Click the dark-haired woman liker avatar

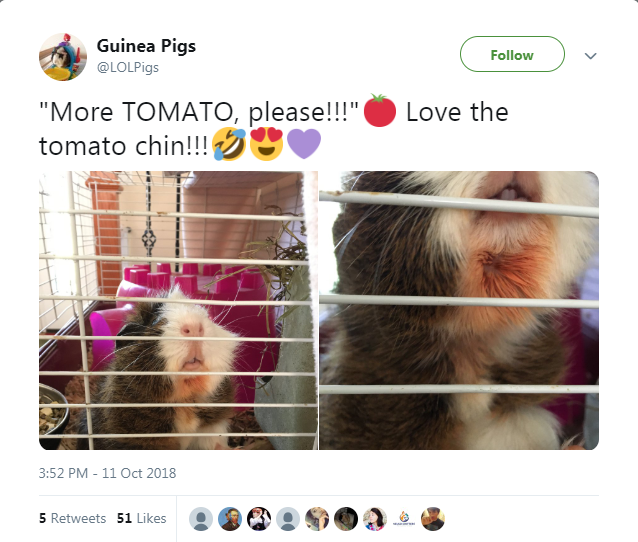click(x=375, y=519)
